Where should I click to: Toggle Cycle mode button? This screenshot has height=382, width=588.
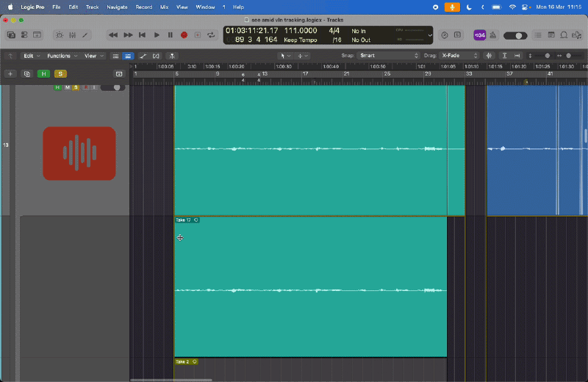point(211,35)
